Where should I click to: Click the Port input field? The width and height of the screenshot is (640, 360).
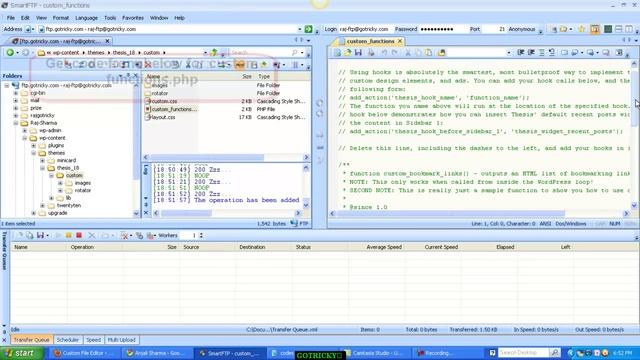point(493,29)
